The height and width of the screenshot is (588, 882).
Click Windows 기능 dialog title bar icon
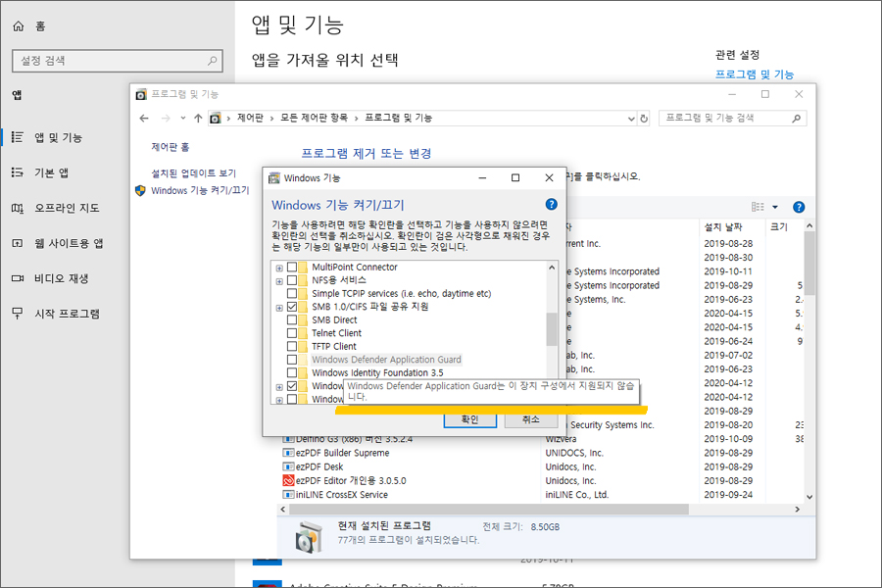click(x=274, y=177)
